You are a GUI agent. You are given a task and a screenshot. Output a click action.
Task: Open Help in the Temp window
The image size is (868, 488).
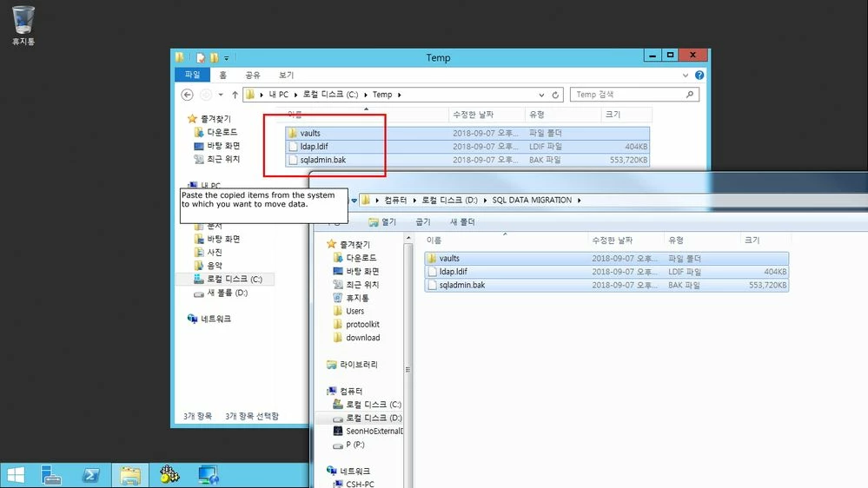[699, 75]
